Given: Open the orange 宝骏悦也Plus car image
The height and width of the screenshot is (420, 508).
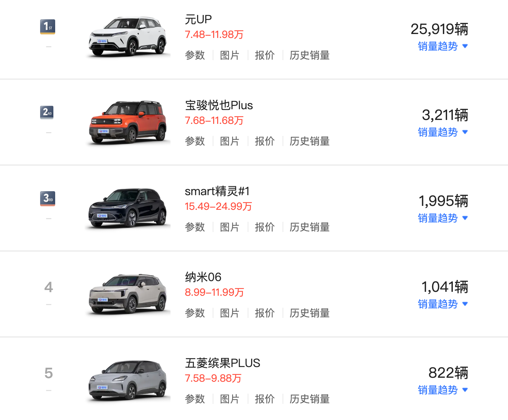Looking at the screenshot, I should 128,122.
